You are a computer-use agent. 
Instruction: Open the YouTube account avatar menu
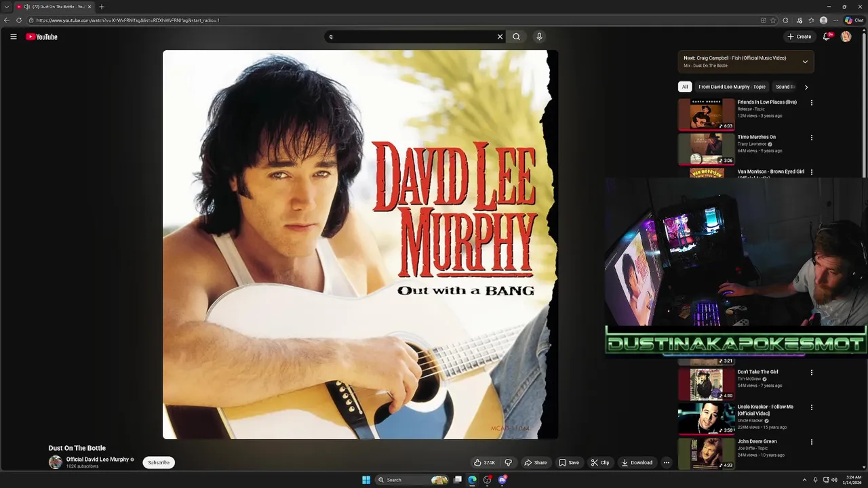[x=846, y=37]
